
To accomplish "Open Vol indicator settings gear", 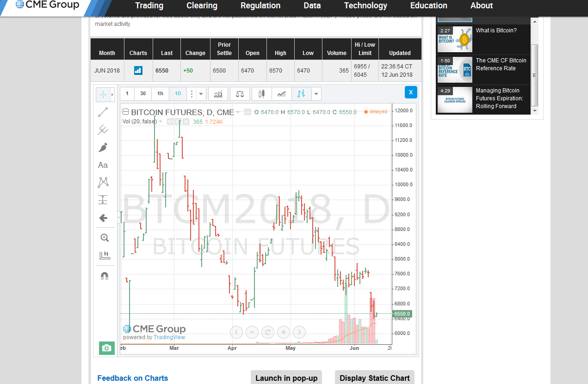I will pyautogui.click(x=178, y=122).
